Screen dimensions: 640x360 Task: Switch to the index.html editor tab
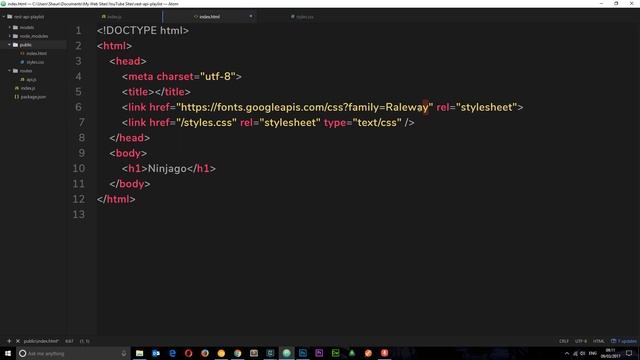click(x=209, y=17)
